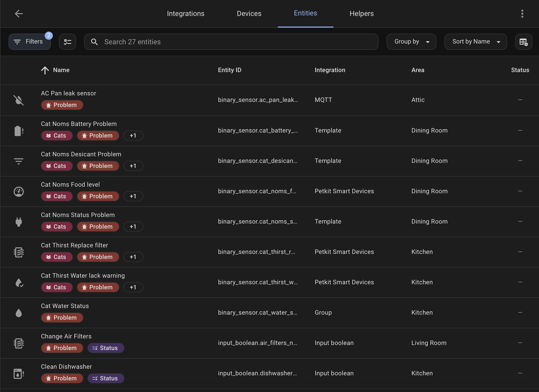Open the three-dot overflow menu
This screenshot has height=392, width=539.
click(x=522, y=14)
